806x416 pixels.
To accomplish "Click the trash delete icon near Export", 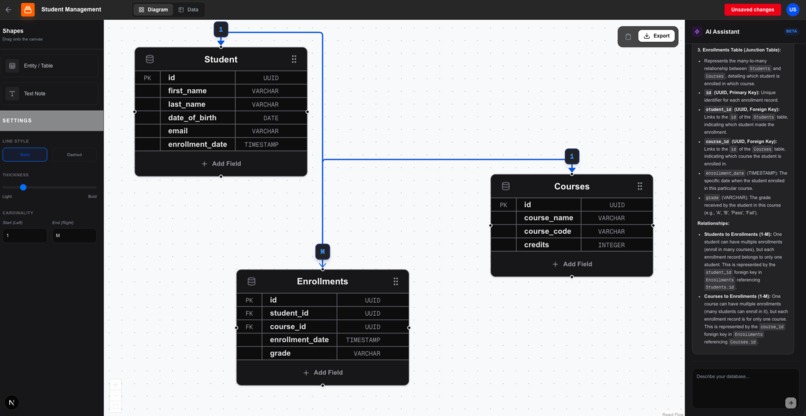I will pyautogui.click(x=628, y=37).
